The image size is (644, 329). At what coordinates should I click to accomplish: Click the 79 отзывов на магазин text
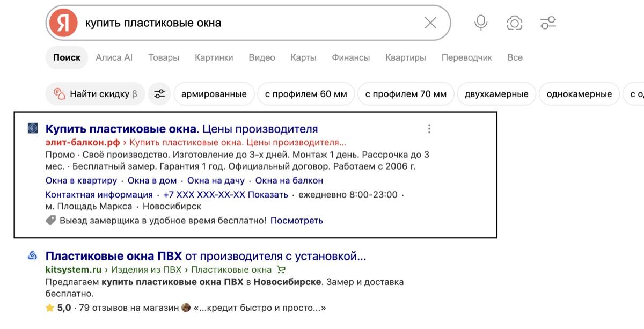pyautogui.click(x=129, y=308)
